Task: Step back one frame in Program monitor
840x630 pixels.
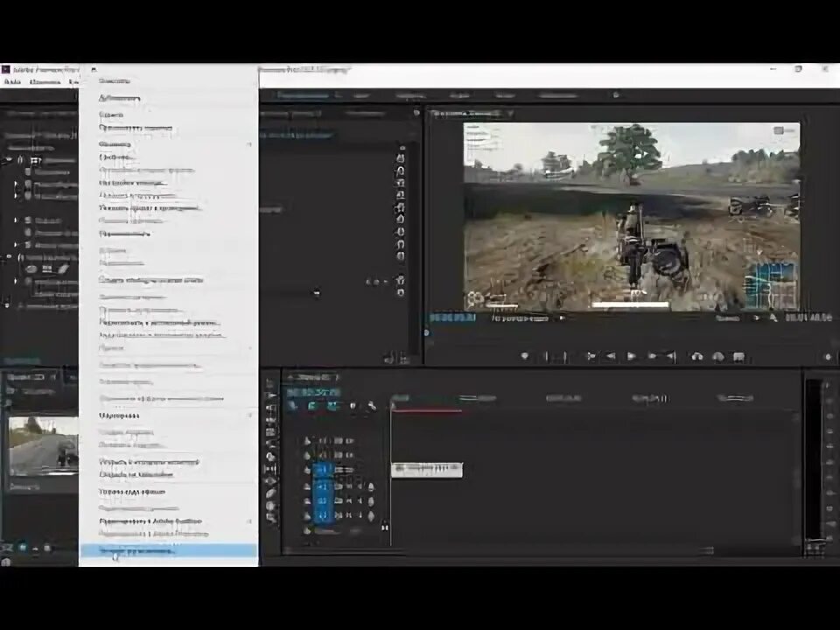Action: 611,356
